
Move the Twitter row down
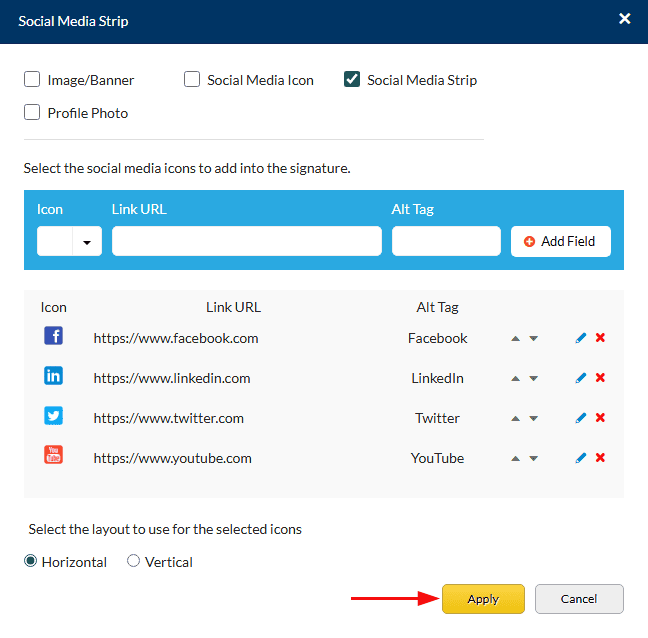click(x=534, y=419)
